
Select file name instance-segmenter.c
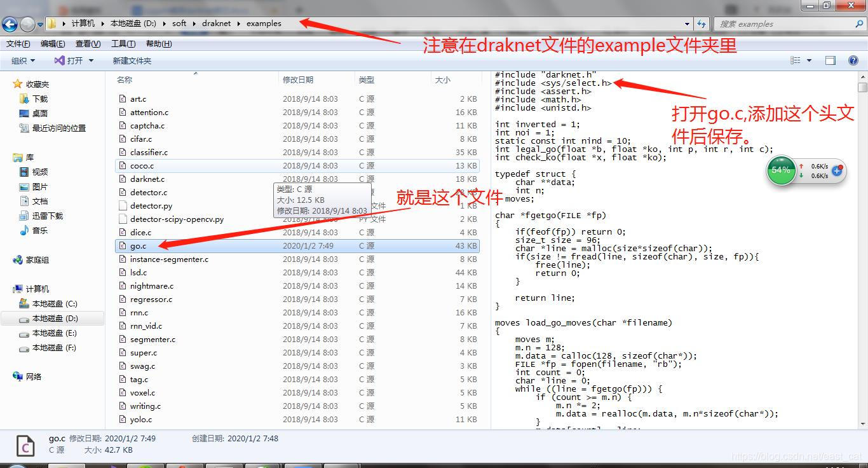(x=169, y=259)
